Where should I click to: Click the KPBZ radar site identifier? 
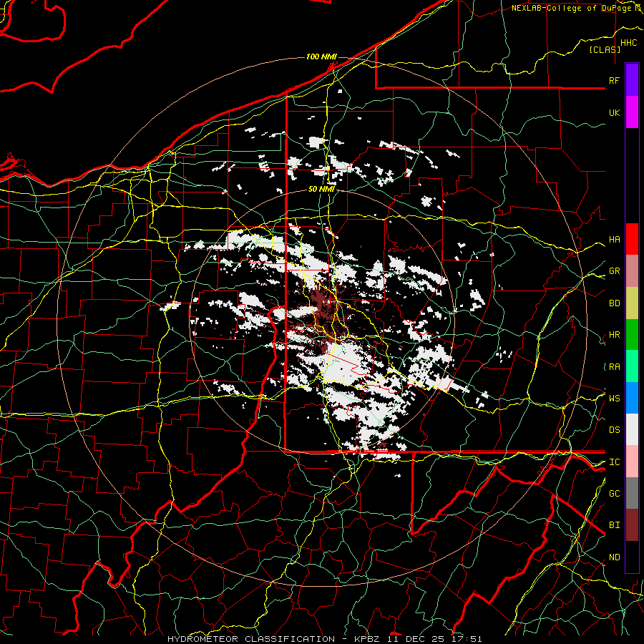[x=369, y=639]
